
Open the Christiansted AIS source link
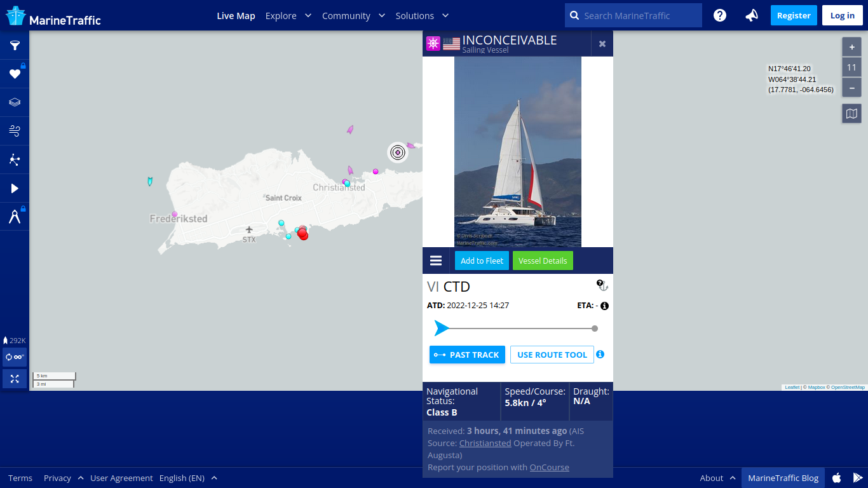(485, 443)
